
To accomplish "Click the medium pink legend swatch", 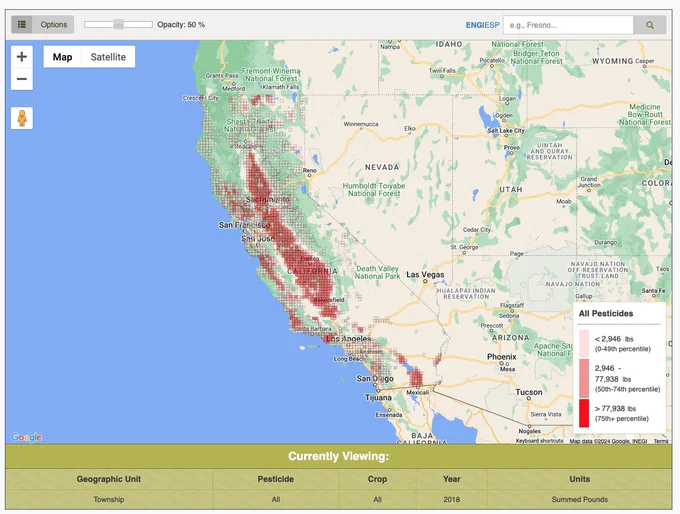I will [584, 378].
